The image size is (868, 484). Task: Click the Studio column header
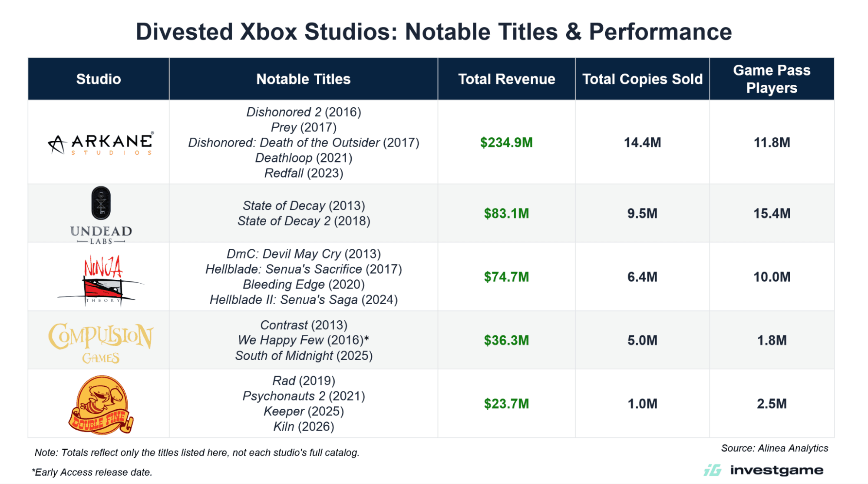coord(99,79)
